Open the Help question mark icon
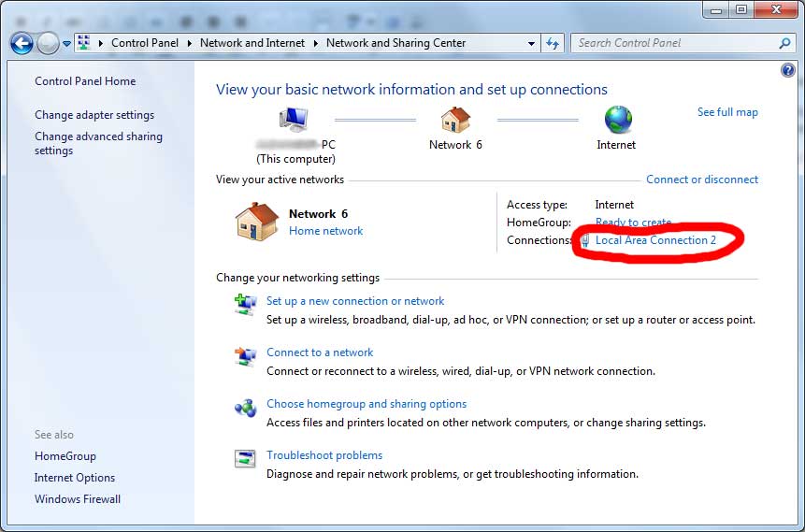805x532 pixels. [x=787, y=70]
